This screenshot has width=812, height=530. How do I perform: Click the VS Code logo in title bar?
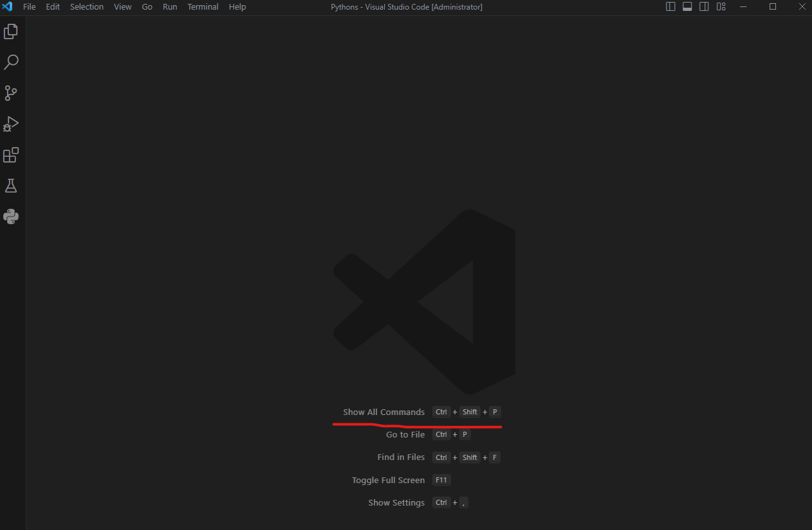8,6
